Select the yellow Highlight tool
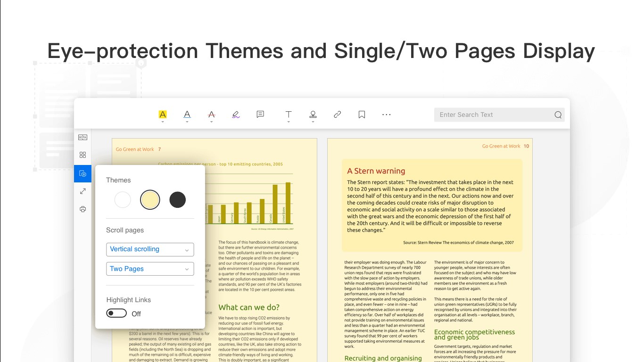The width and height of the screenshot is (644, 362). coord(163,114)
